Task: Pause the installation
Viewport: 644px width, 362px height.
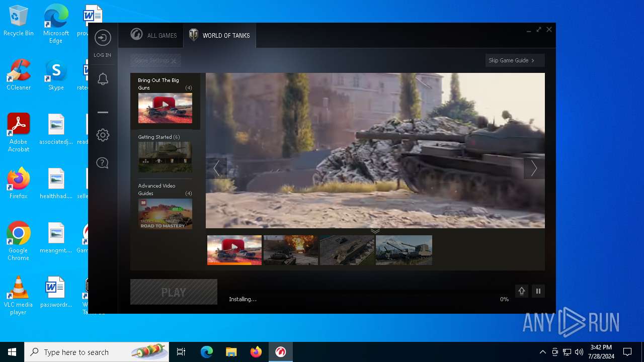Action: pyautogui.click(x=538, y=291)
